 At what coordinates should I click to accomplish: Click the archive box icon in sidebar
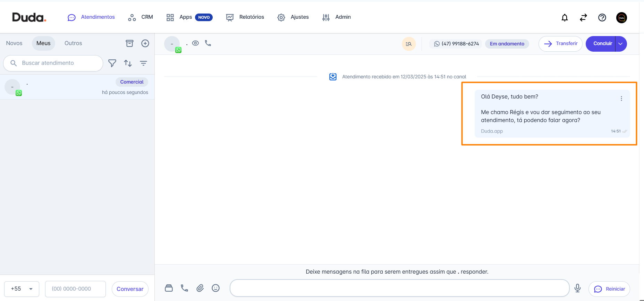[129, 43]
